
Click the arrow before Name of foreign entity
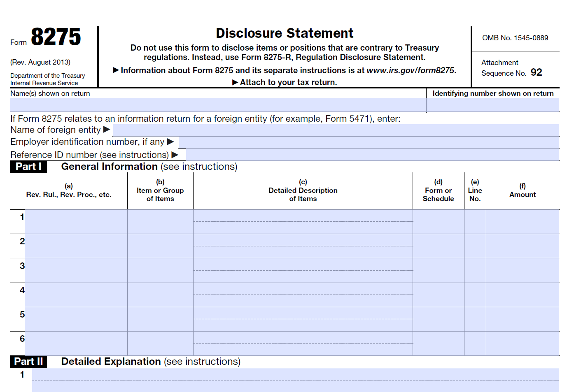point(107,130)
